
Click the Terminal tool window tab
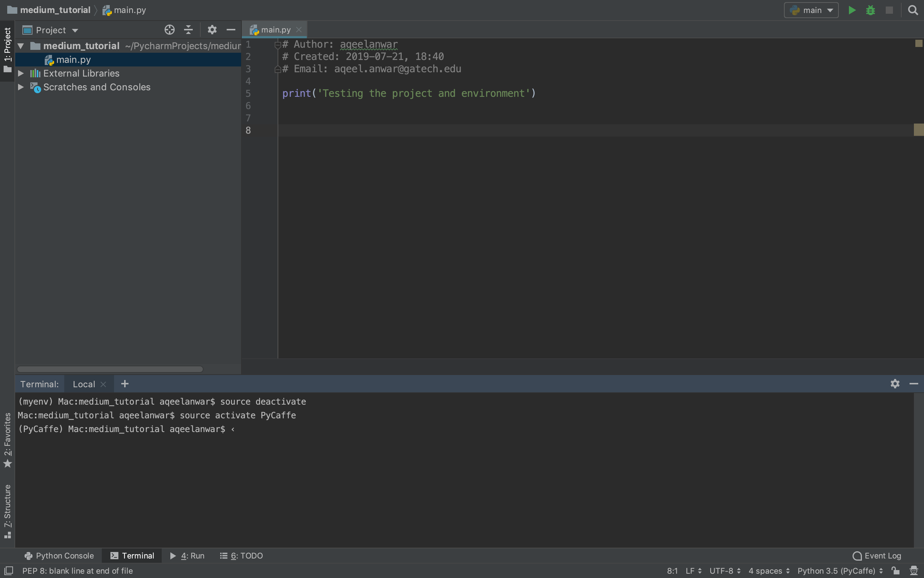[132, 556]
